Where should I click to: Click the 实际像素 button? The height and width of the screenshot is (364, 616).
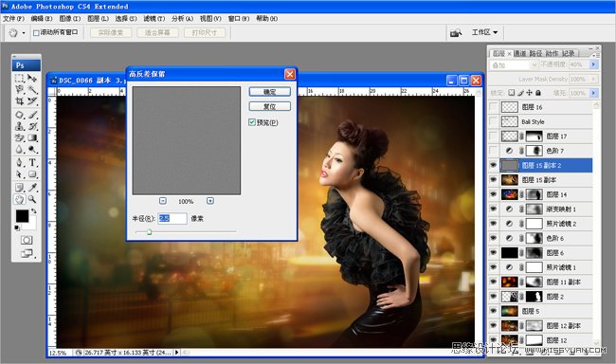[111, 32]
